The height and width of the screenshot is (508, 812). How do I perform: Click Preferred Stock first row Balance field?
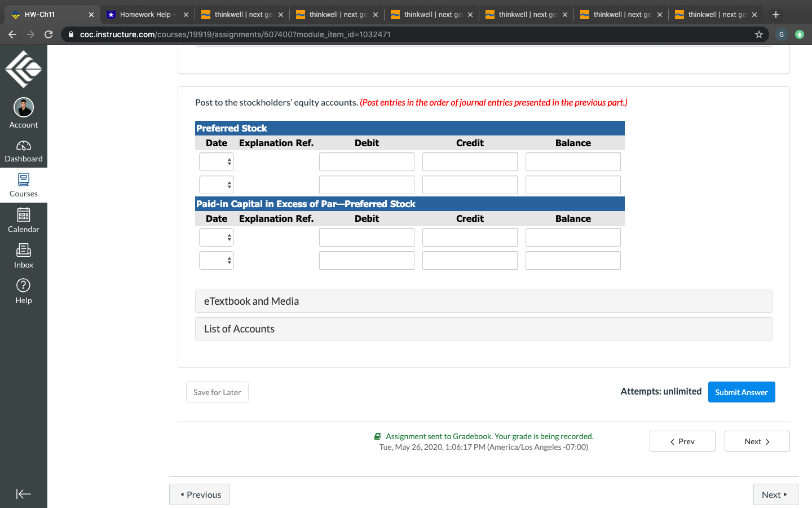pyautogui.click(x=573, y=162)
